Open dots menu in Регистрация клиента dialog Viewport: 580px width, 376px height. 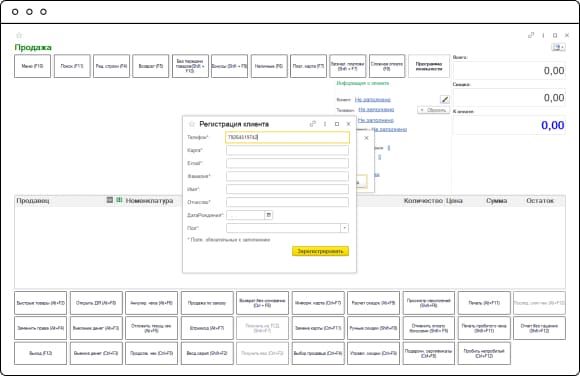325,124
